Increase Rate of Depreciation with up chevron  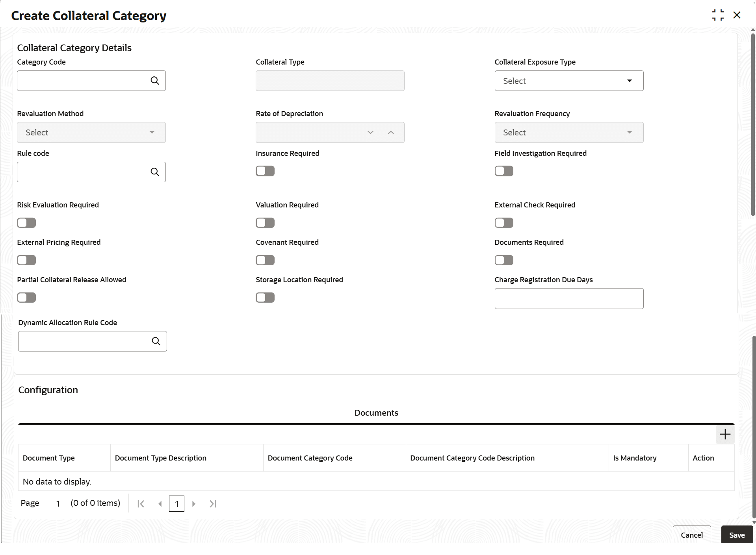(391, 132)
